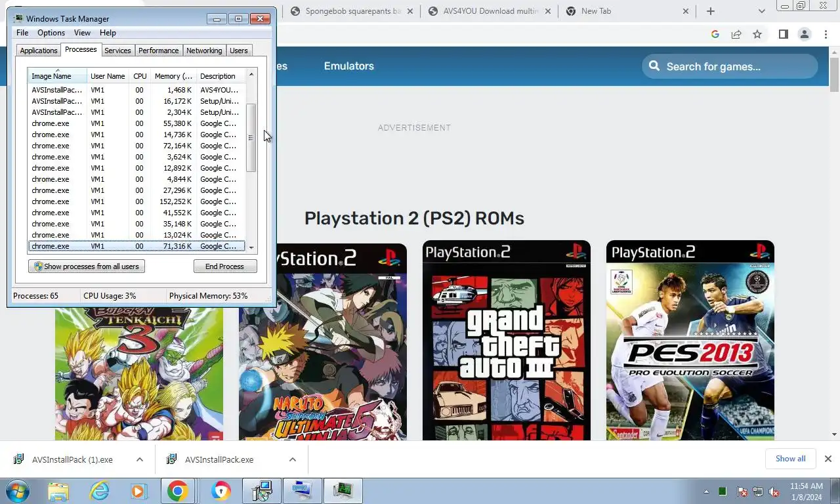Open the Emulators link on website

[x=348, y=66]
